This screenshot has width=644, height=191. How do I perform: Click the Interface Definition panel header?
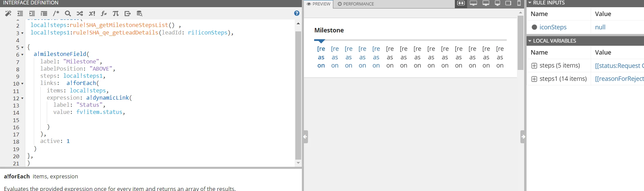coord(151,3)
